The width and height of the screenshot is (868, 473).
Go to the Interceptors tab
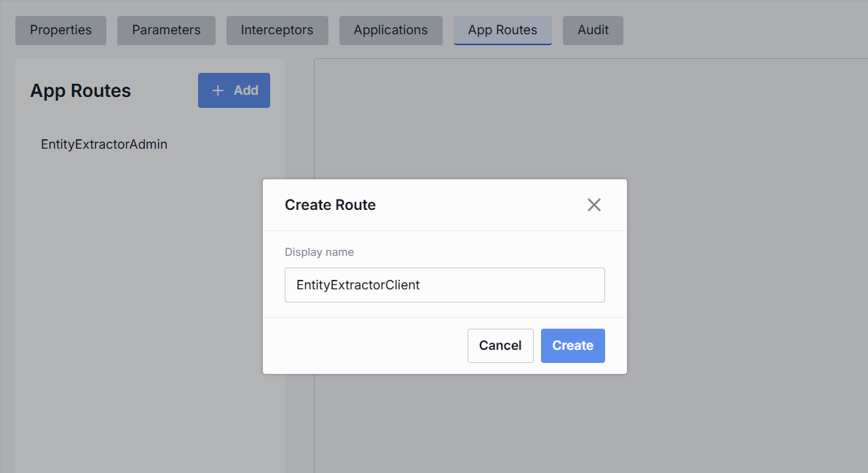(x=277, y=31)
